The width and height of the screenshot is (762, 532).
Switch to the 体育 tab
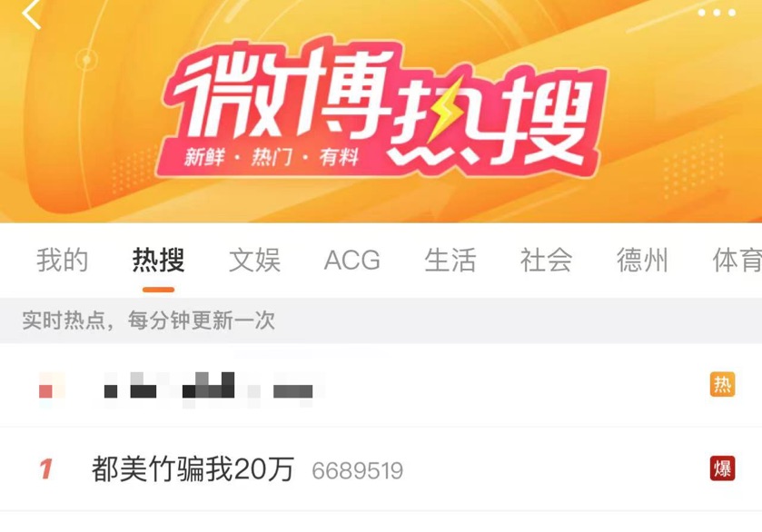tap(737, 260)
